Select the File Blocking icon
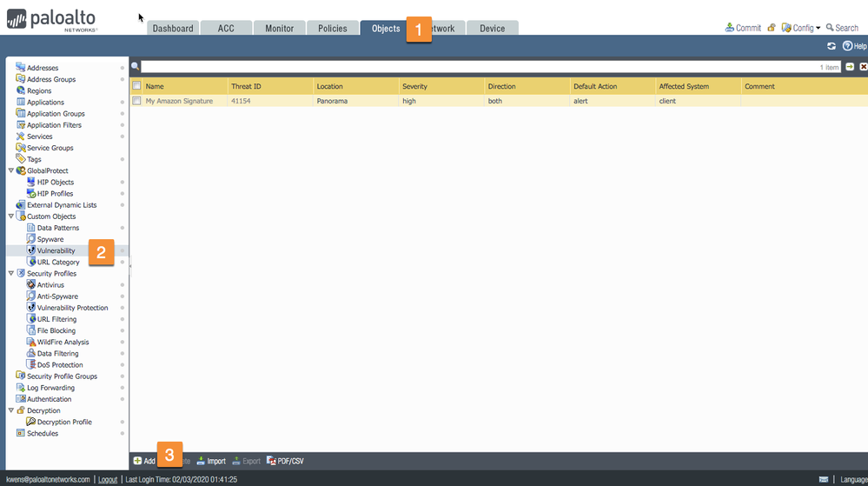The height and width of the screenshot is (486, 868). click(x=31, y=330)
